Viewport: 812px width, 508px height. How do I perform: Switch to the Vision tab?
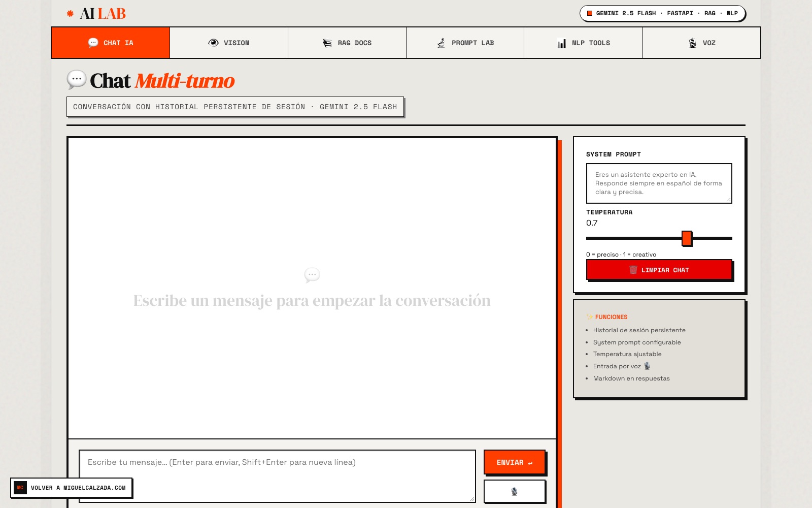pyautogui.click(x=229, y=43)
